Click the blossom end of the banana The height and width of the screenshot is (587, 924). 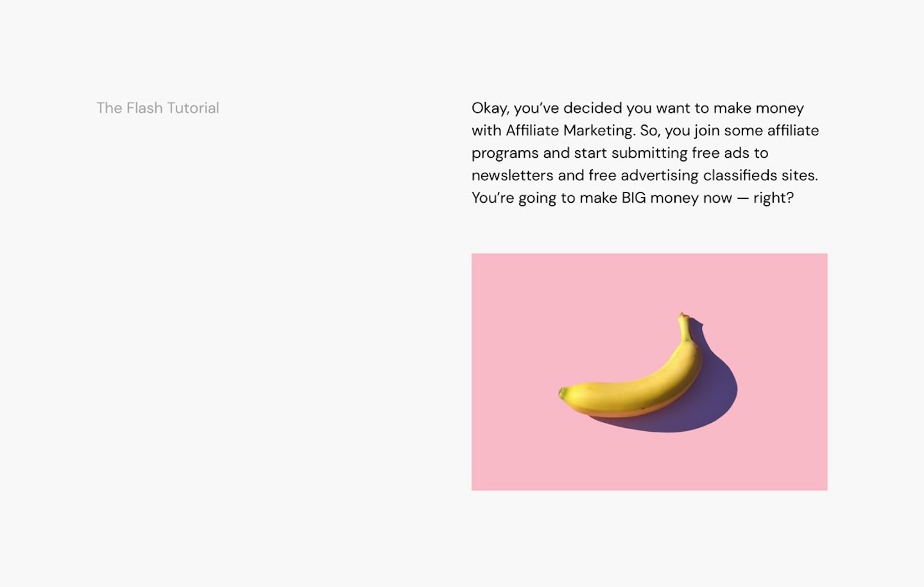pyautogui.click(x=562, y=393)
